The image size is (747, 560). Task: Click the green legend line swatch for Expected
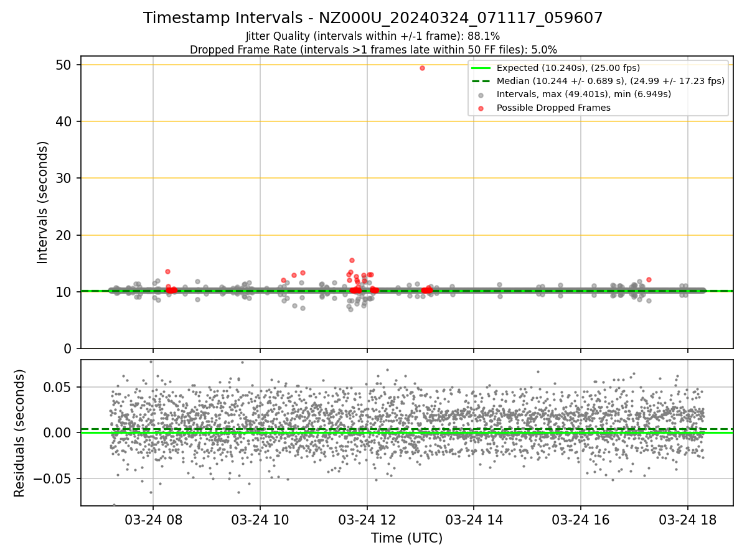click(x=482, y=68)
